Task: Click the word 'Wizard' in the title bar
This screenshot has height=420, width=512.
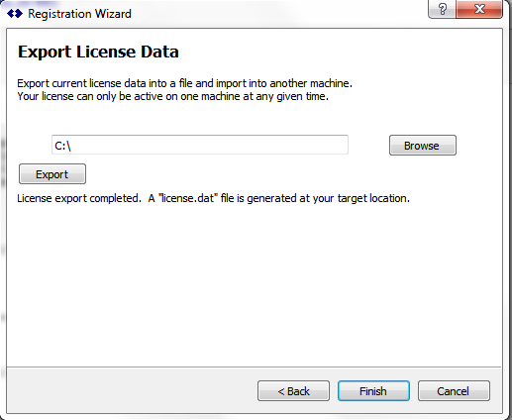Action: tap(113, 14)
